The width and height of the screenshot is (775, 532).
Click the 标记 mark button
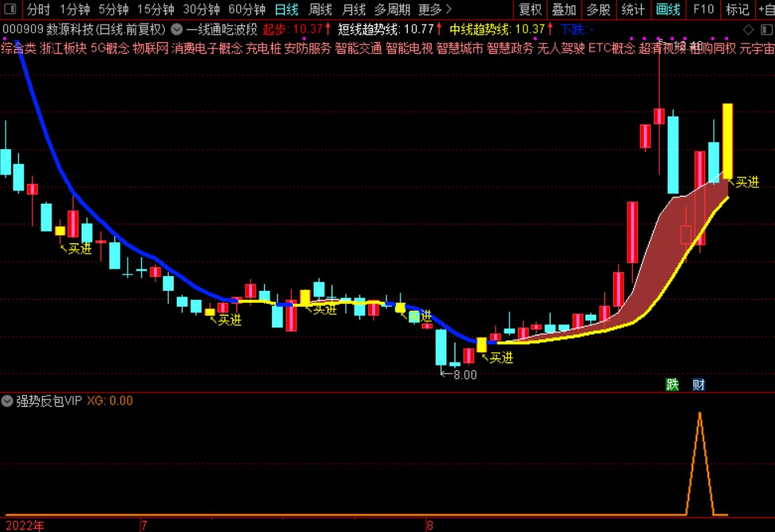click(738, 10)
